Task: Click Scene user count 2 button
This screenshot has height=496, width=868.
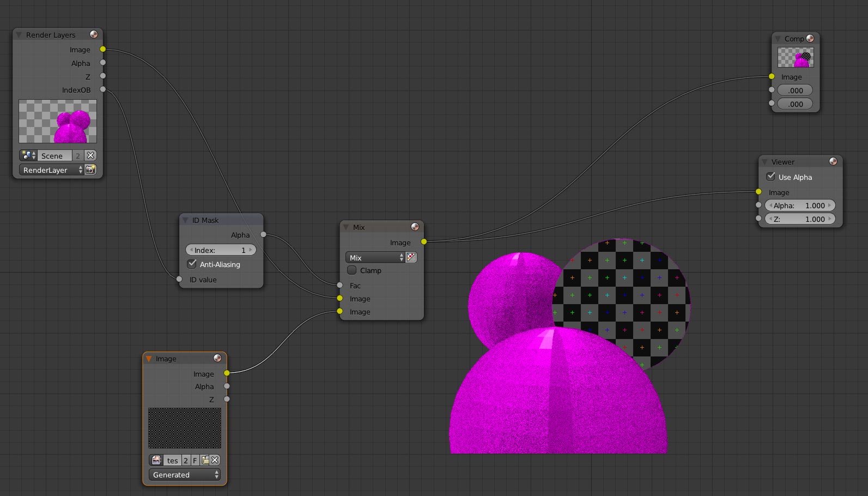Action: pos(78,155)
